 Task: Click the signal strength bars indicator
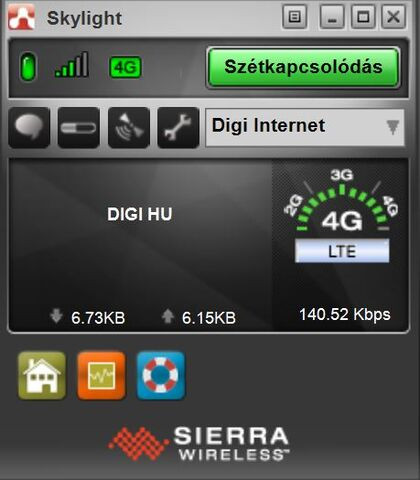click(72, 65)
